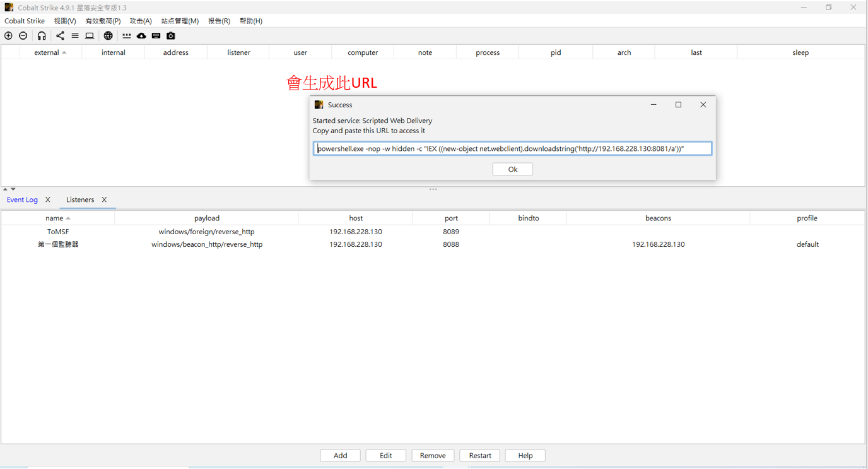Click the Cobalt Strike title bar logo

[9, 8]
